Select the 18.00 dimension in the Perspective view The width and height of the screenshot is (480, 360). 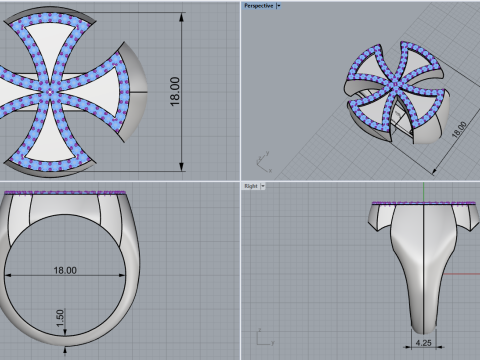coord(459,130)
